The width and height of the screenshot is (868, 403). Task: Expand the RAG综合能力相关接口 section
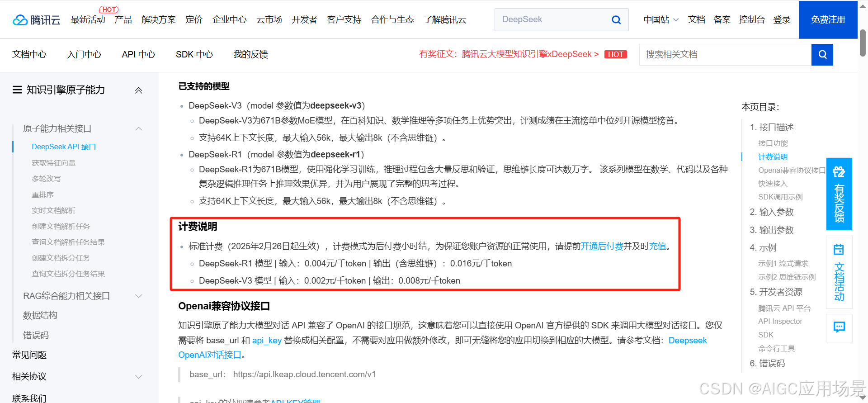139,296
